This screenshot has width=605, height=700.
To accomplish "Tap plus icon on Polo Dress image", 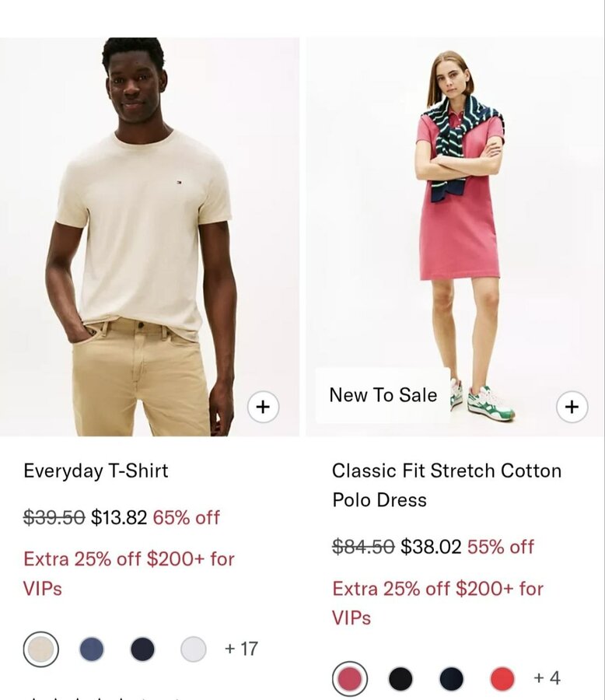I will click(x=572, y=407).
